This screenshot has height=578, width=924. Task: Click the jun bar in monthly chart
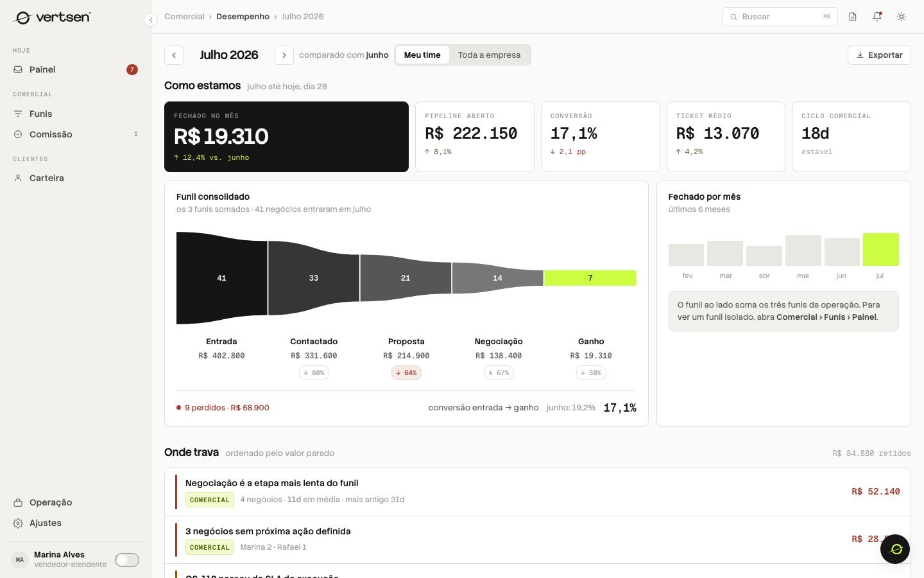pyautogui.click(x=842, y=252)
